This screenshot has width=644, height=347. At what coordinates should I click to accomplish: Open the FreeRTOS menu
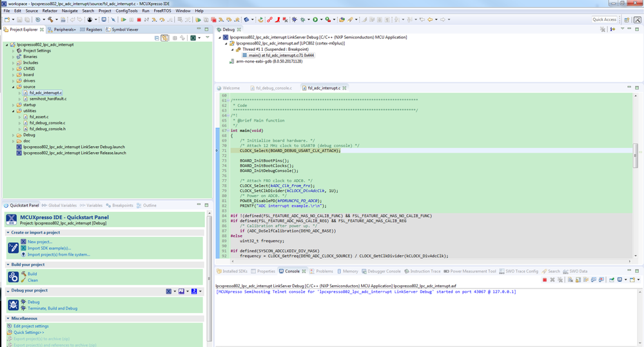(162, 11)
